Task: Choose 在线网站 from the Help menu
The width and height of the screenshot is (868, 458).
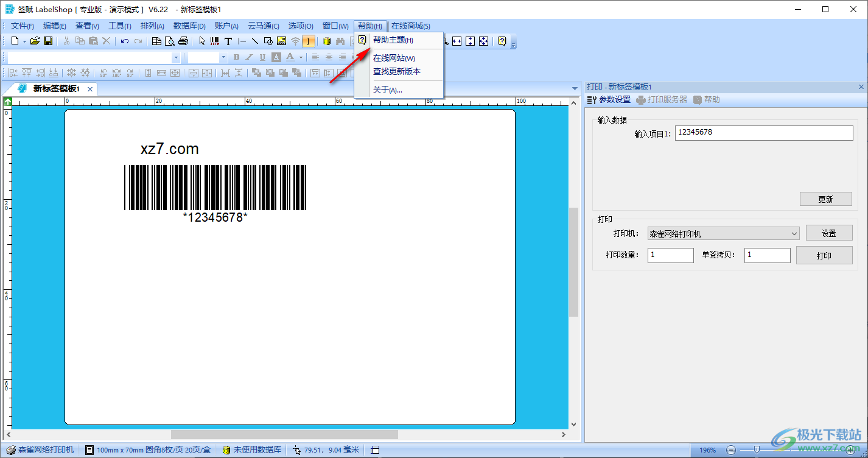Action: click(x=394, y=58)
